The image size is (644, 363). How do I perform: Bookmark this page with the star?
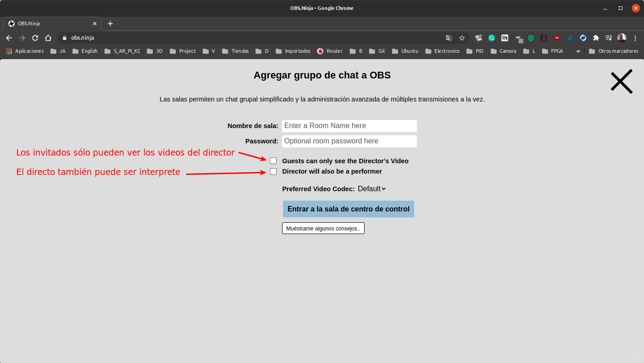pyautogui.click(x=462, y=38)
